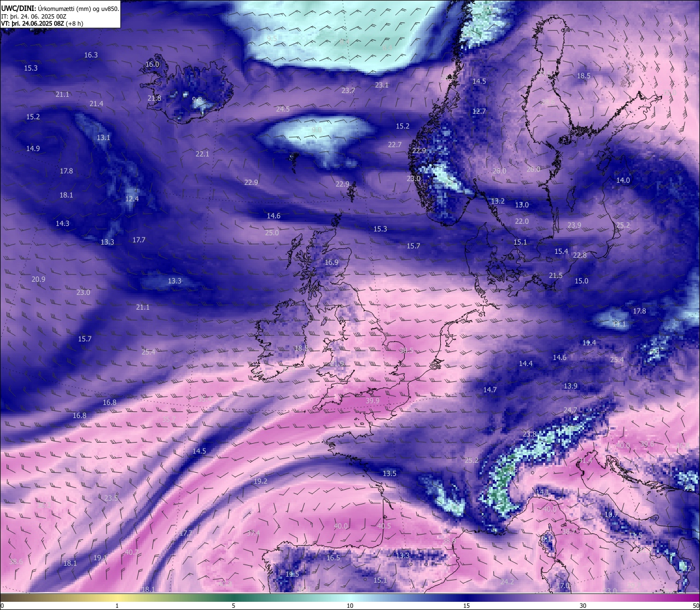Click the 21.4 value label
This screenshot has width=700, height=610.
pos(96,103)
